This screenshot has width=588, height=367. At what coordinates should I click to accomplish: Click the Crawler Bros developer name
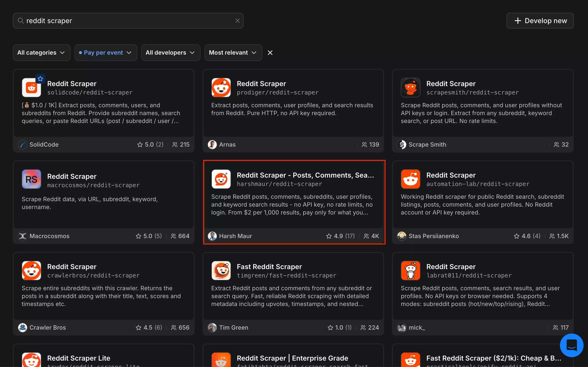tap(47, 328)
